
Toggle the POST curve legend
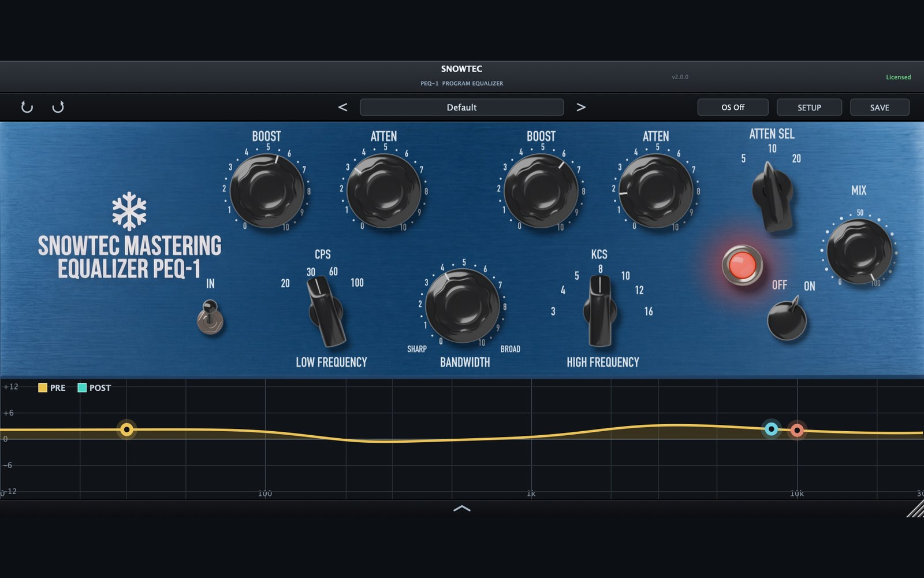pyautogui.click(x=94, y=388)
